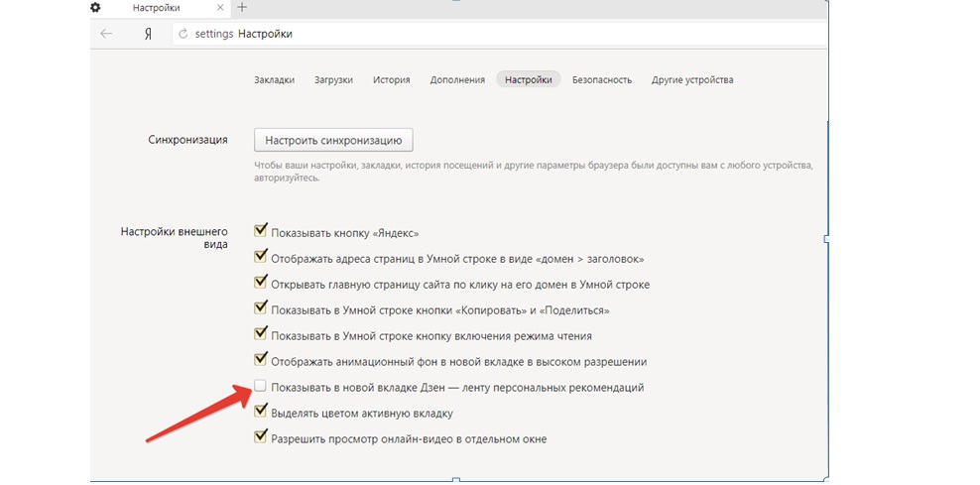
Task: Open Другие устройства section
Action: point(692,80)
